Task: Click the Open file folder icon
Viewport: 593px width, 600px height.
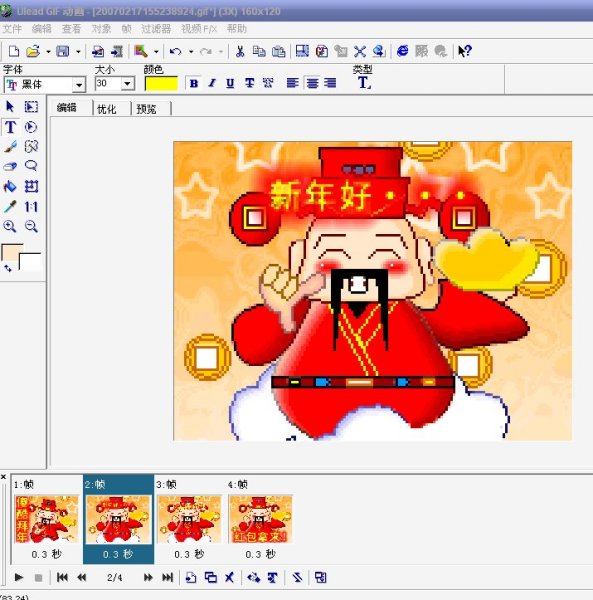Action: pyautogui.click(x=33, y=51)
